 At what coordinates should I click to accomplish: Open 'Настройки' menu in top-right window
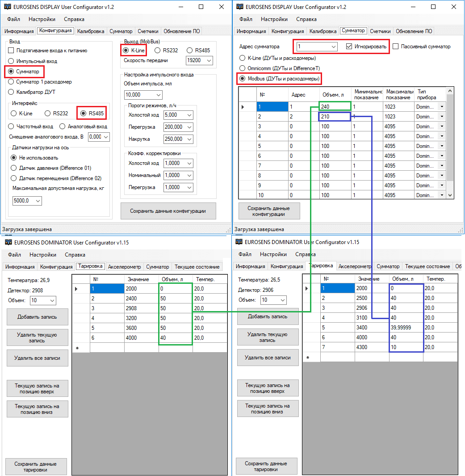pos(274,19)
